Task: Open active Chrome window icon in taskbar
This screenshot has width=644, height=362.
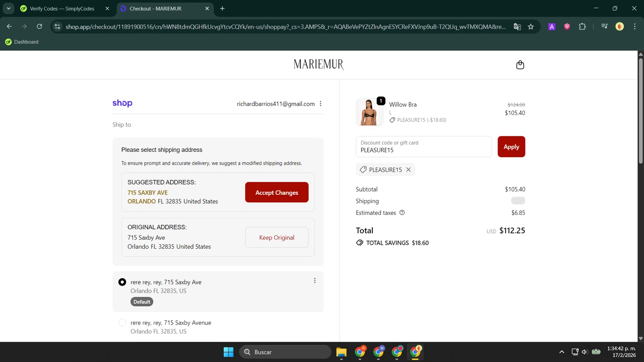Action: (x=416, y=352)
